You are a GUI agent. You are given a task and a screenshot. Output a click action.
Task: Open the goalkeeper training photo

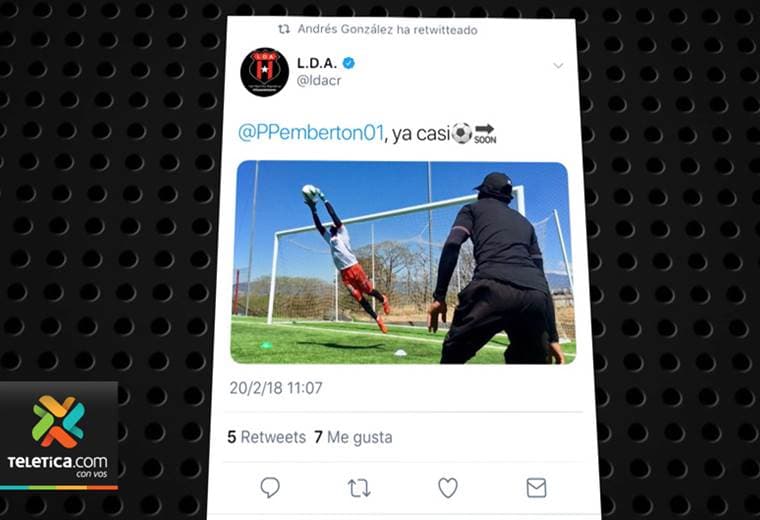click(403, 262)
